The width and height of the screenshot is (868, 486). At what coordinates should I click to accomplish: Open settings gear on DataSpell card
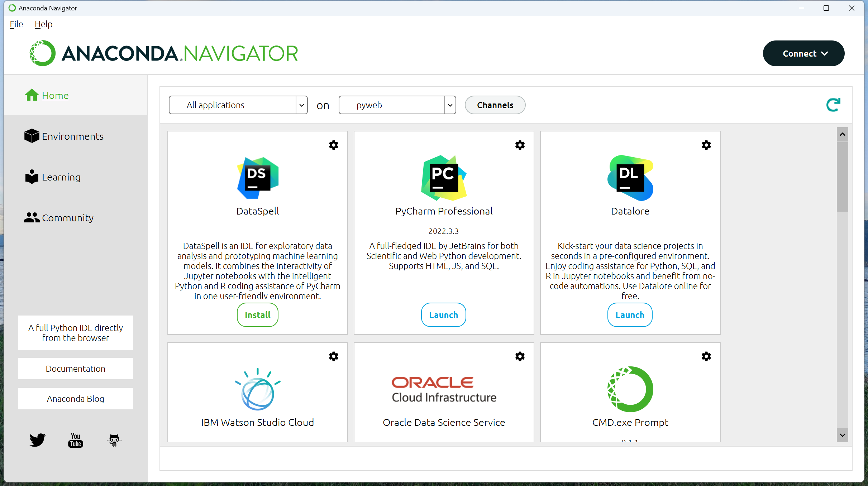[x=334, y=145]
